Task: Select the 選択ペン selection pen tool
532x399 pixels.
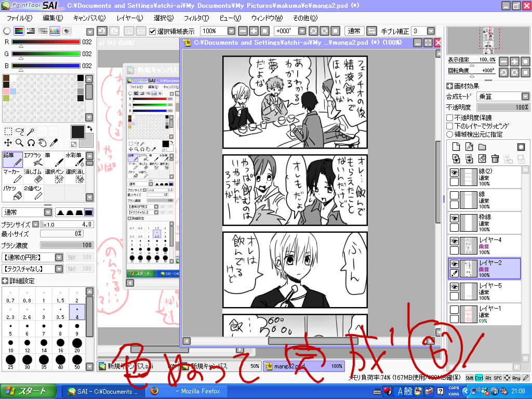Action: pyautogui.click(x=54, y=176)
